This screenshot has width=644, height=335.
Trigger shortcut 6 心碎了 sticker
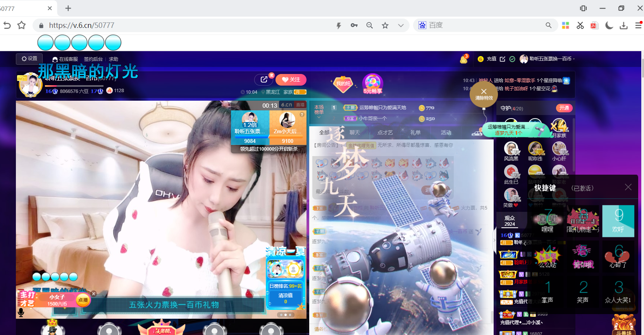(618, 256)
